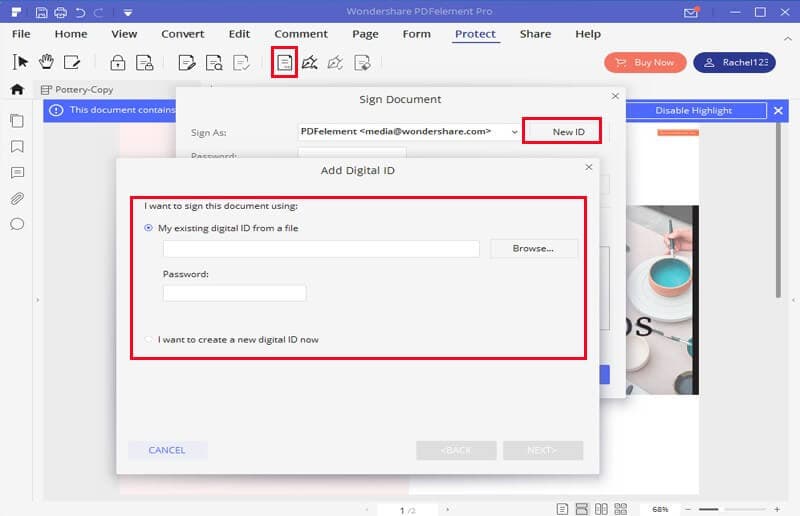Click the Disable Highlight button
Screen dimensions: 800x516
pos(693,111)
